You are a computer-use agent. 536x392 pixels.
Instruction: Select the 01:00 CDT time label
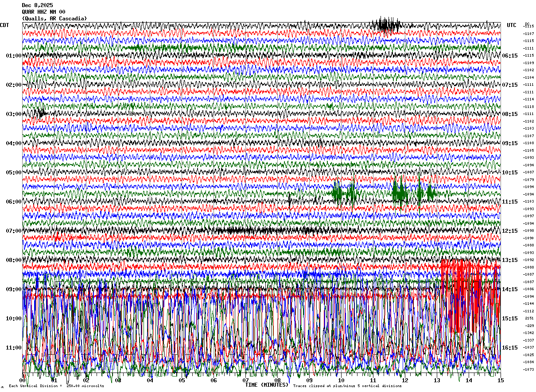click(14, 56)
